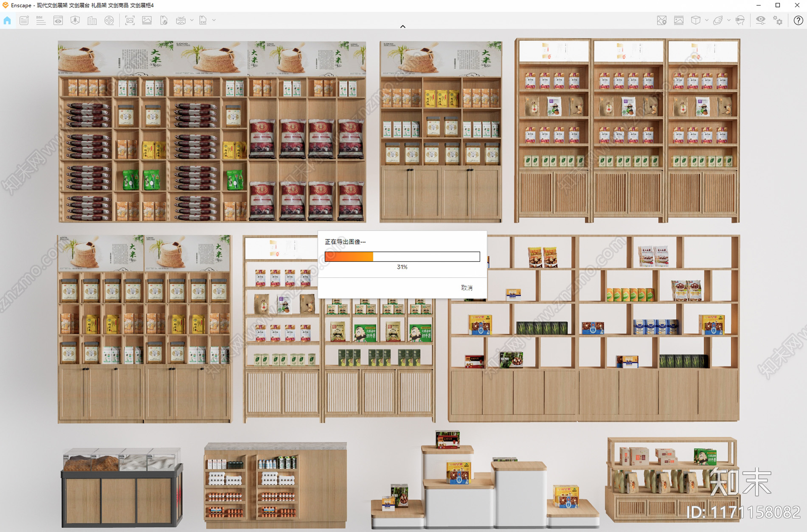Click the Enscape logo in title bar
Image resolution: width=807 pixels, height=532 pixels.
[5, 5]
